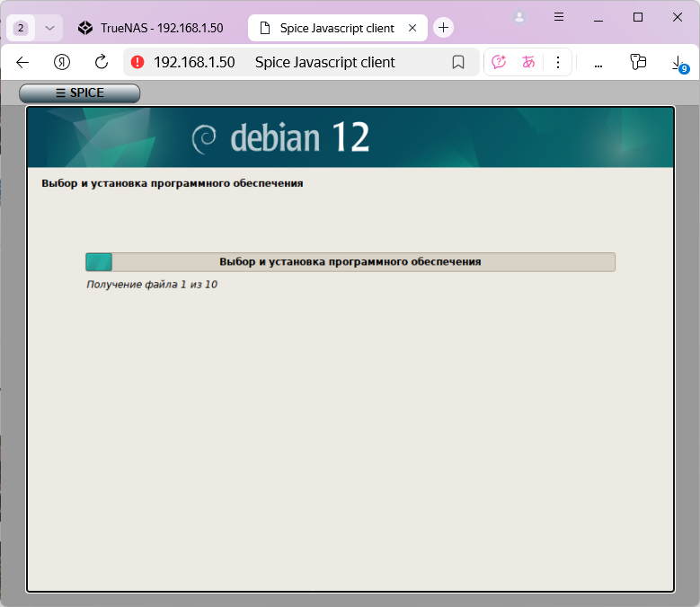Close the Spice Javascript client tab

[412, 28]
